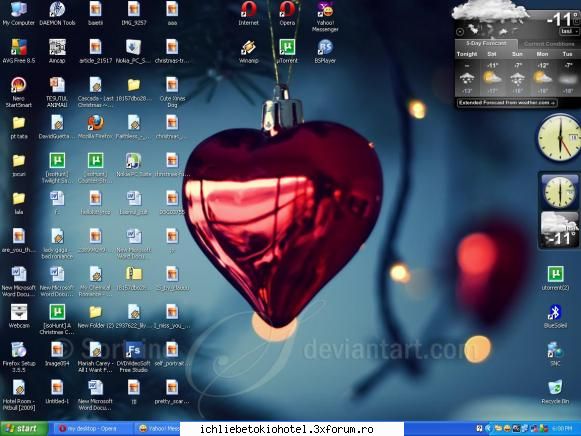Image resolution: width=581 pixels, height=436 pixels.
Task: Open the Webcam desktop icon
Action: point(19,316)
